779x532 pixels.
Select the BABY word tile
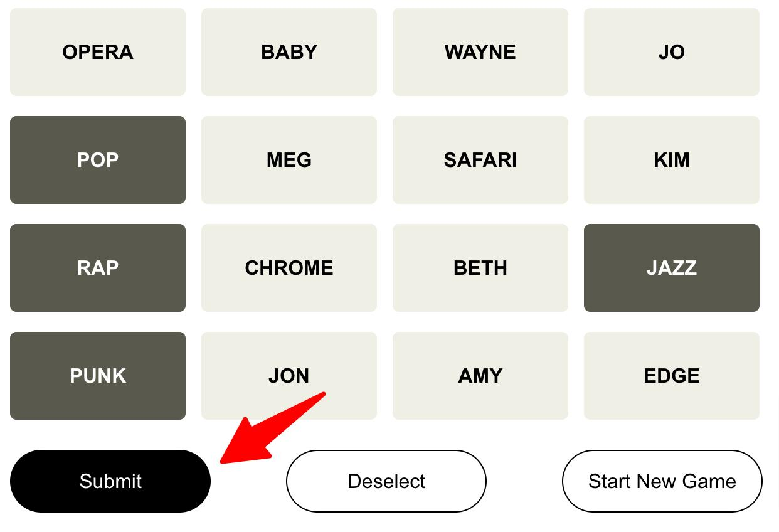pos(289,52)
